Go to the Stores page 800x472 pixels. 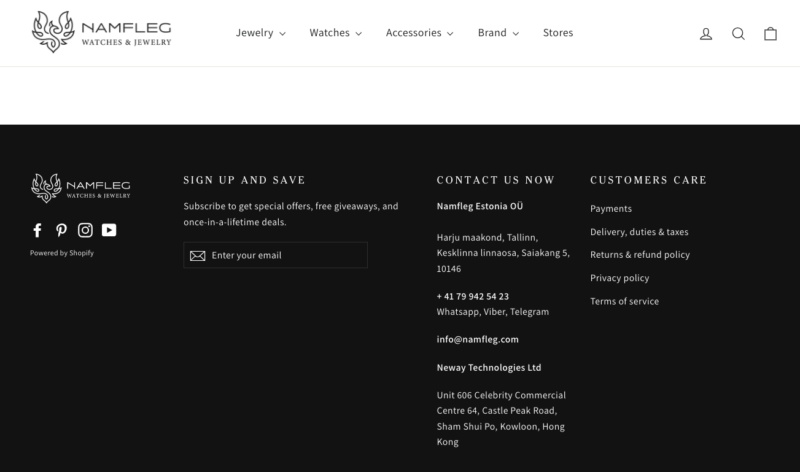pos(558,33)
